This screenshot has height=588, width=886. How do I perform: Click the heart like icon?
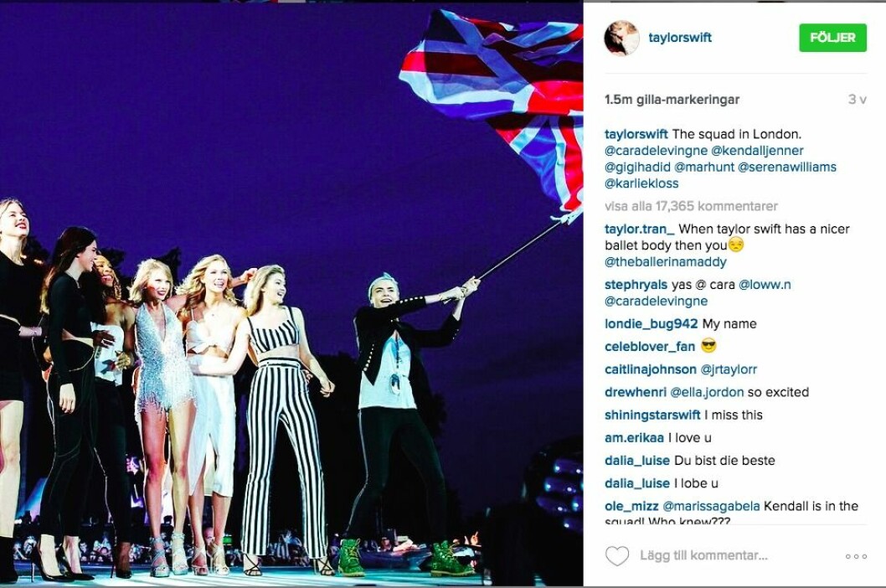click(617, 556)
